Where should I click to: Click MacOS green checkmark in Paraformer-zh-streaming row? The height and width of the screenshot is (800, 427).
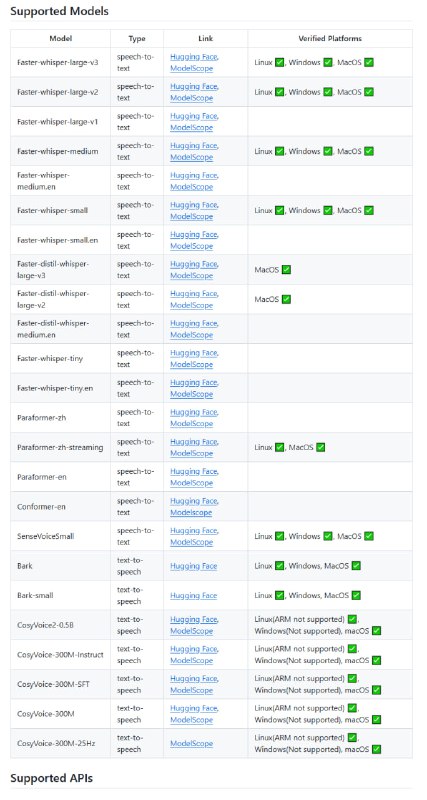[x=320, y=447]
